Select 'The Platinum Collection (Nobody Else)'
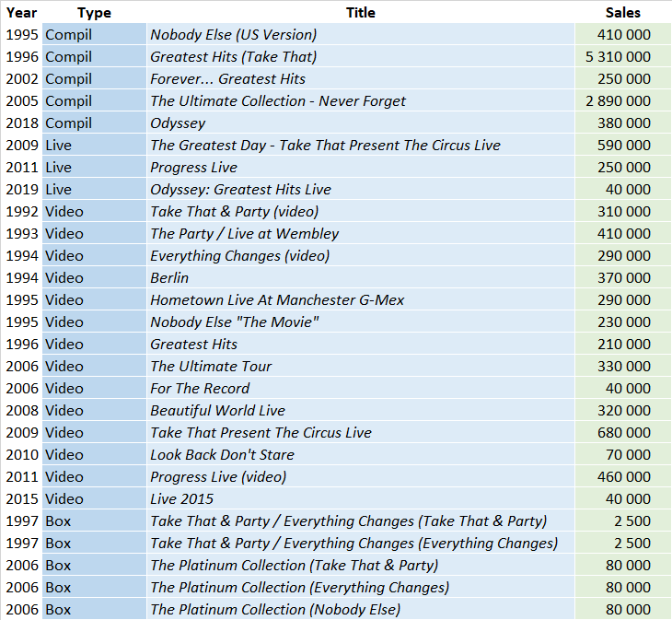This screenshot has width=672, height=620. click(x=275, y=610)
